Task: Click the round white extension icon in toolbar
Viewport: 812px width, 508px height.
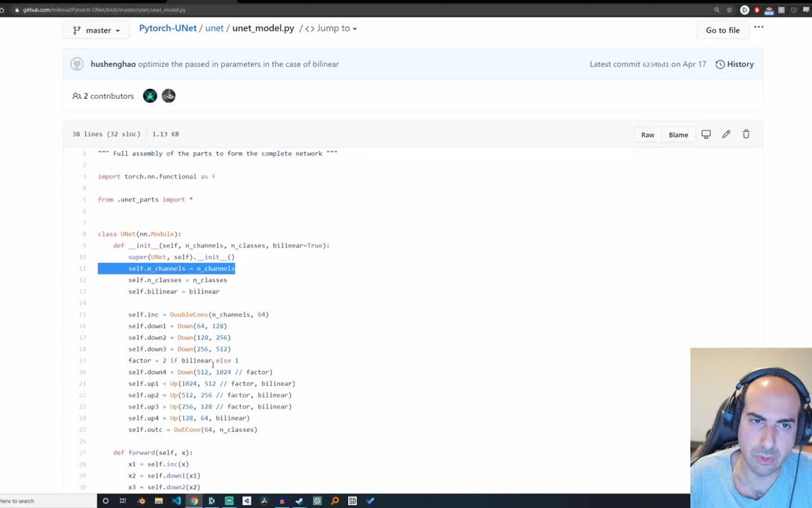Action: tap(744, 10)
